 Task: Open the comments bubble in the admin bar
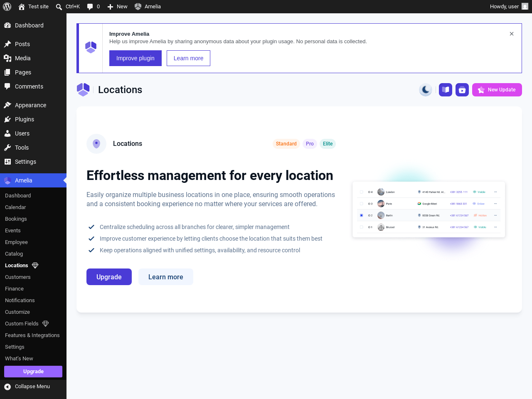pos(94,7)
